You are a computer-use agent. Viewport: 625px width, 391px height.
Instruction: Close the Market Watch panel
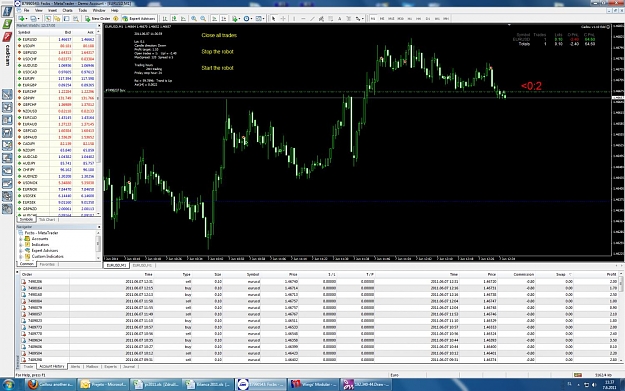[x=99, y=26]
